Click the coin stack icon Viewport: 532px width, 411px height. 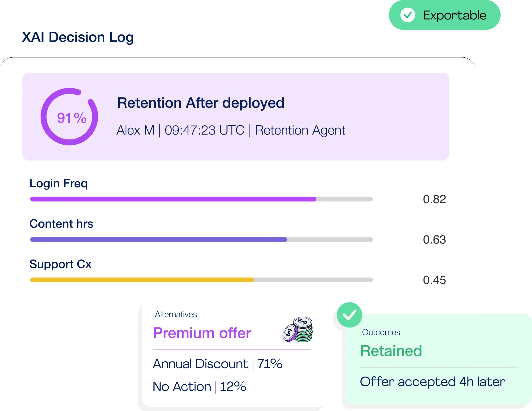(x=298, y=330)
